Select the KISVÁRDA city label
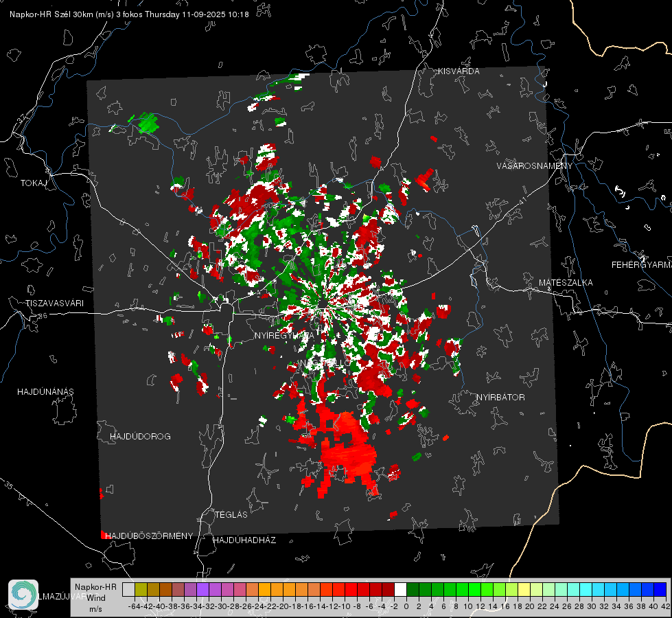The image size is (672, 618). click(x=459, y=71)
